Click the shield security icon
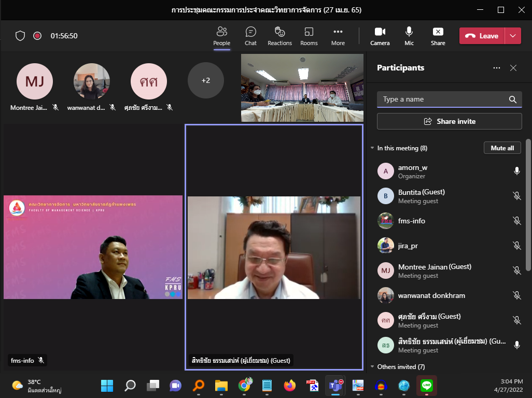The width and height of the screenshot is (532, 398). [x=20, y=36]
